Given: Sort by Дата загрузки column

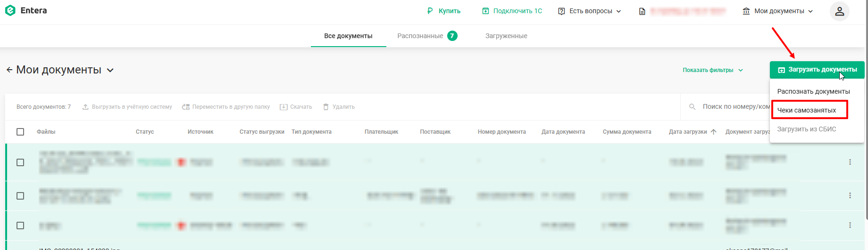Looking at the screenshot, I should click(687, 132).
